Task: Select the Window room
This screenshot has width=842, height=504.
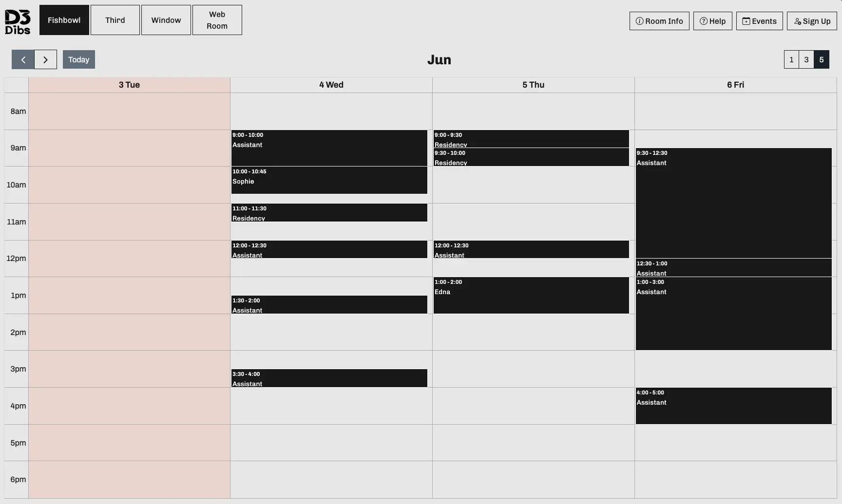Action: (166, 20)
